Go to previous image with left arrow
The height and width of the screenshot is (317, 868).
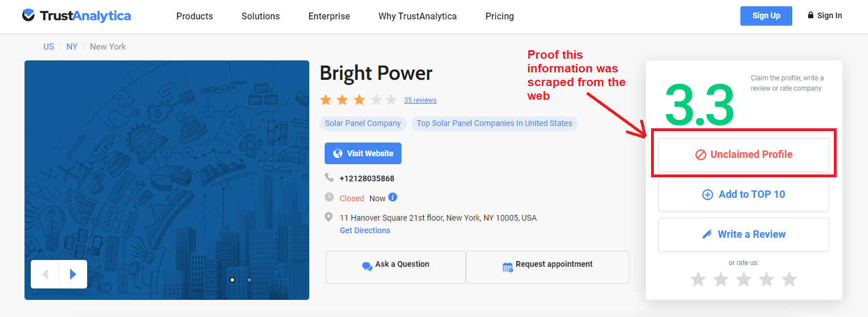45,274
